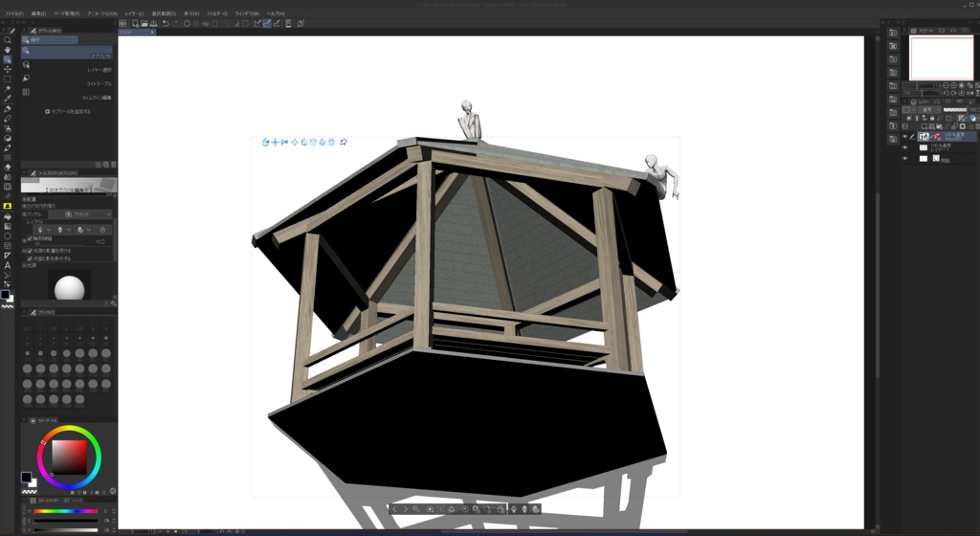Select the Eyedropper tool
This screenshot has height=536, width=980.
(8, 99)
